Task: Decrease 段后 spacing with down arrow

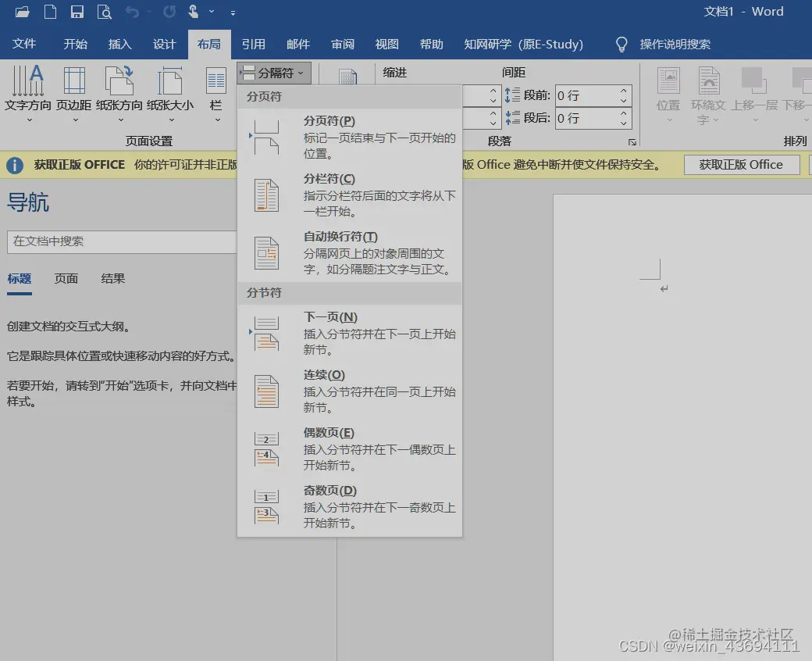Action: tap(624, 123)
